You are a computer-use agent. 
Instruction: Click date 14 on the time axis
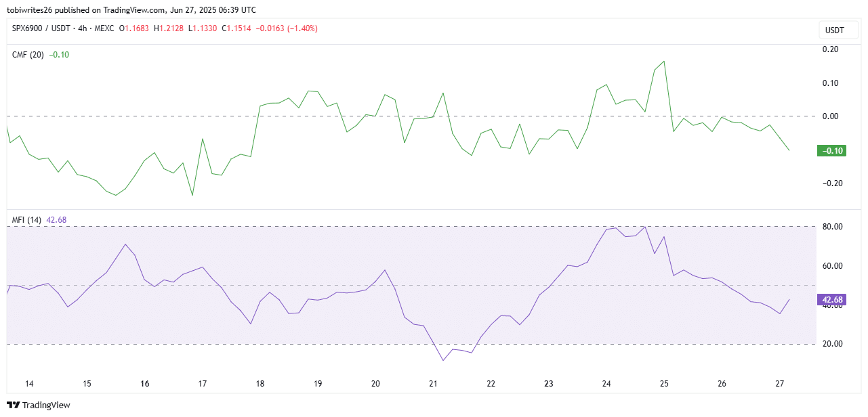point(29,384)
